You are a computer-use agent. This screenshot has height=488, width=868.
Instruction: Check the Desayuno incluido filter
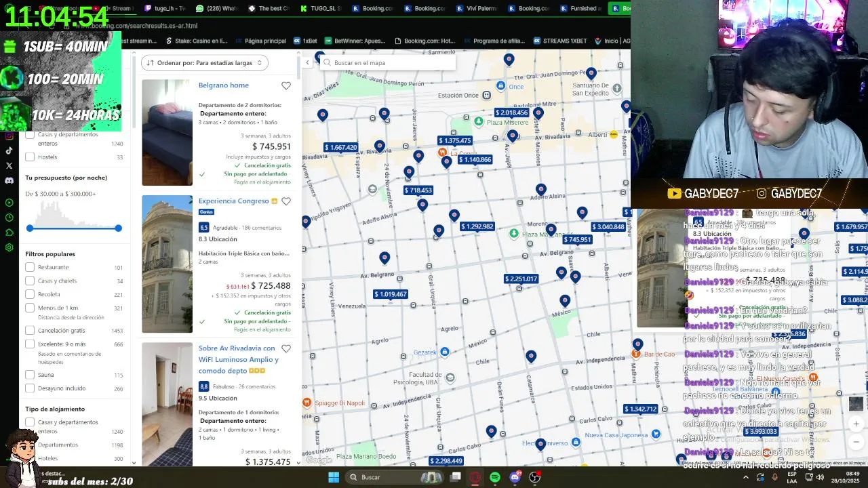(30, 388)
